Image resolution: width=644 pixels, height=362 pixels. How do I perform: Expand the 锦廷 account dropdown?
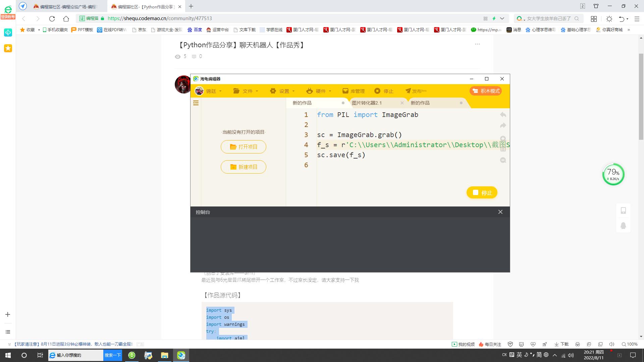220,91
